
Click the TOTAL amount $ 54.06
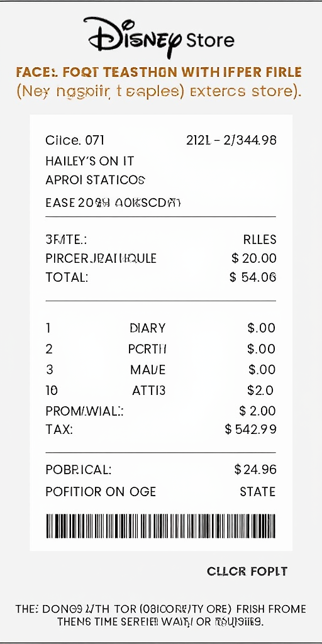click(253, 277)
